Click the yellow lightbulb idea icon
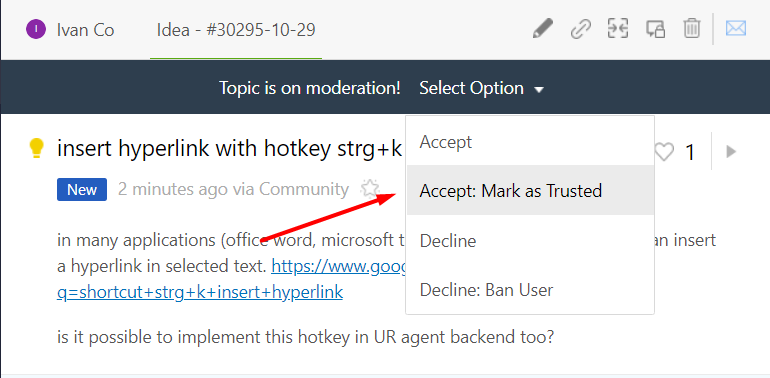 (x=36, y=148)
